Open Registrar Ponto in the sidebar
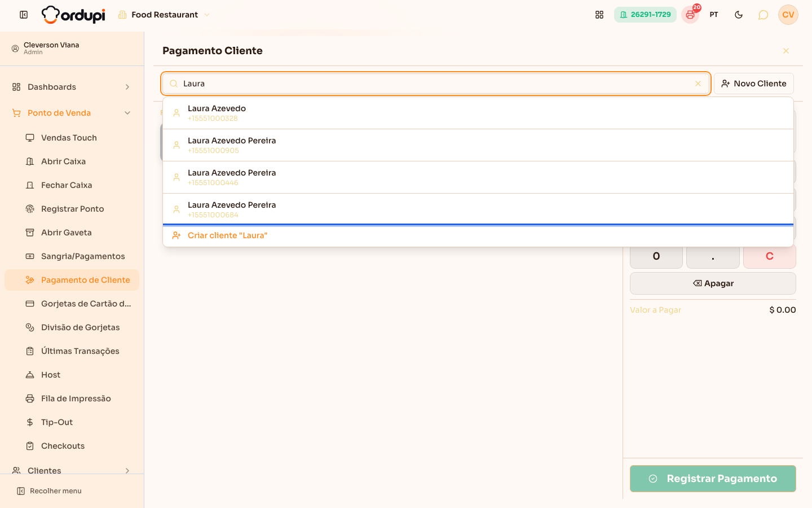Image resolution: width=812 pixels, height=508 pixels. click(72, 209)
